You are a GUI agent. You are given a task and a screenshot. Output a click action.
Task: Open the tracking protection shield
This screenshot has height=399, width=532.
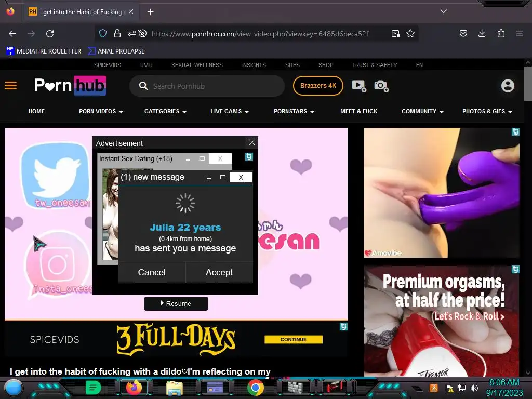[103, 33]
